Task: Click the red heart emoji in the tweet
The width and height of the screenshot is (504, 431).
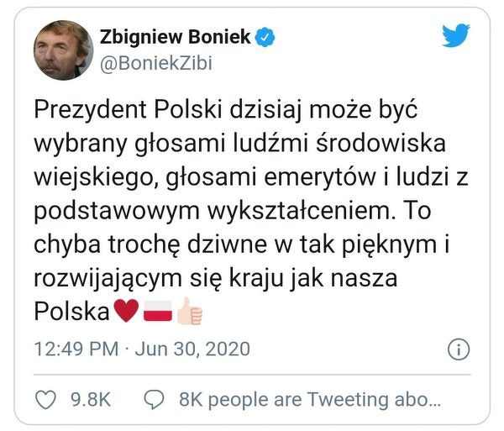Action: coord(125,312)
